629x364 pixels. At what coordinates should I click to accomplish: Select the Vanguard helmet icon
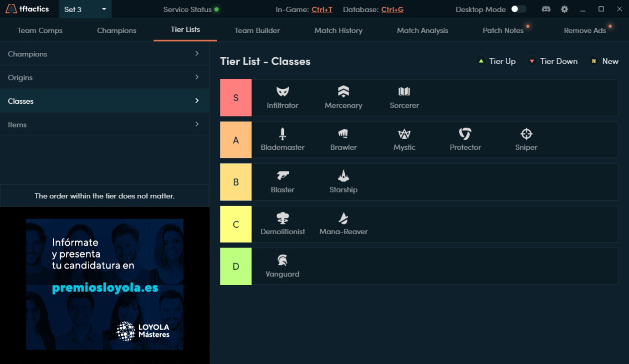(282, 260)
